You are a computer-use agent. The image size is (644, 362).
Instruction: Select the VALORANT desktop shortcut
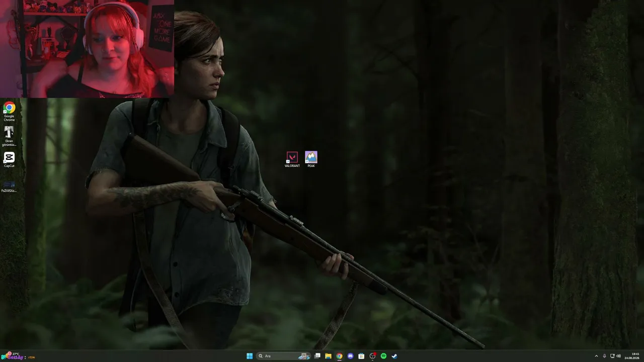[x=292, y=159]
